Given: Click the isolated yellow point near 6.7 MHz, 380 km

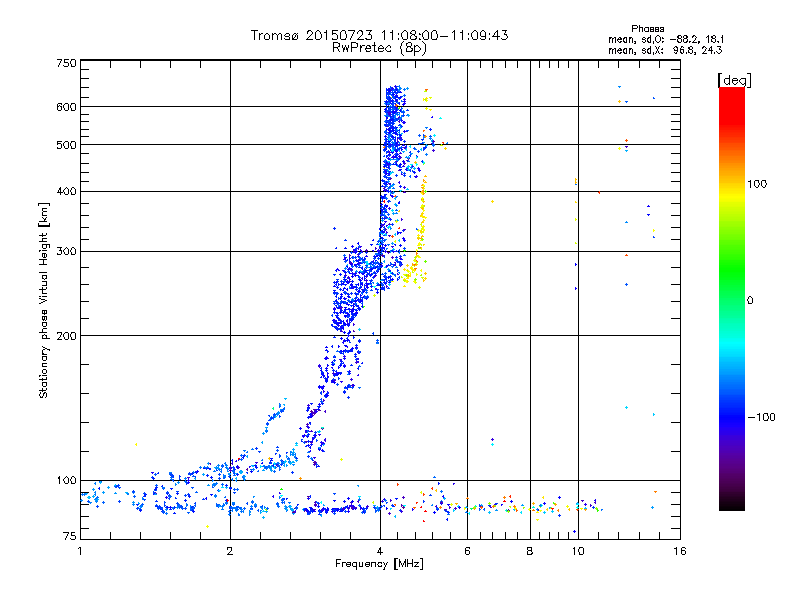Looking at the screenshot, I should 492,202.
